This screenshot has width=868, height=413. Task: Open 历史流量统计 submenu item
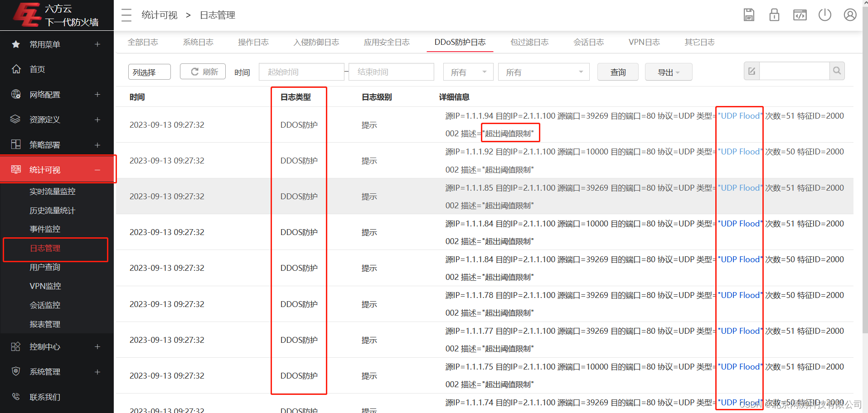point(53,210)
